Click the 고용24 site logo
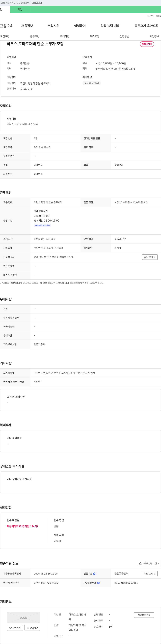Screen dimensions: 161x644 click(x=6, y=26)
